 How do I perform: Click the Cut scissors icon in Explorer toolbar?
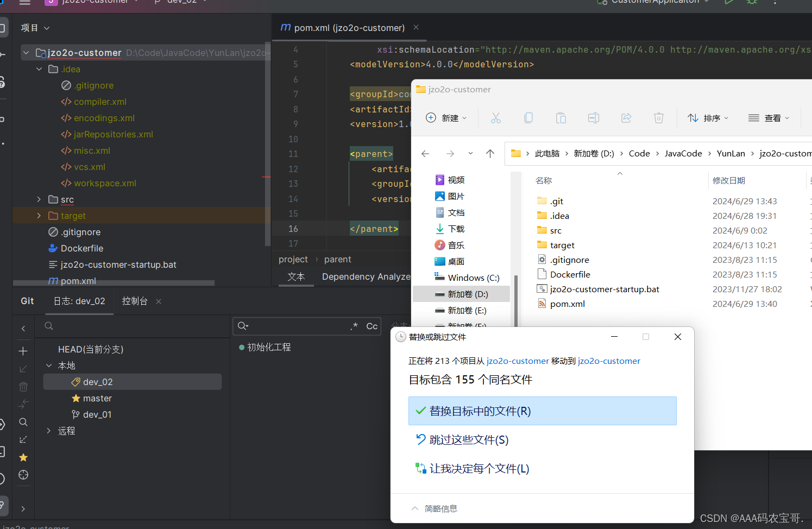click(x=495, y=118)
